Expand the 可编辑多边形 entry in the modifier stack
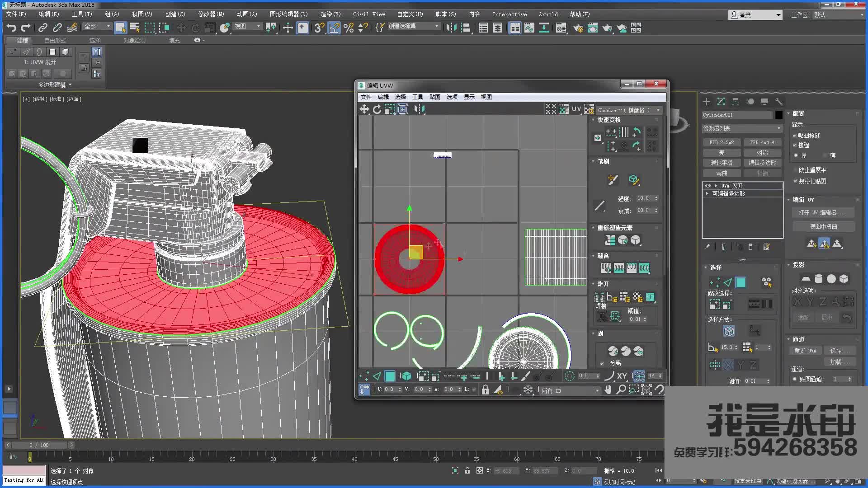Image resolution: width=868 pixels, height=488 pixels. click(x=708, y=193)
